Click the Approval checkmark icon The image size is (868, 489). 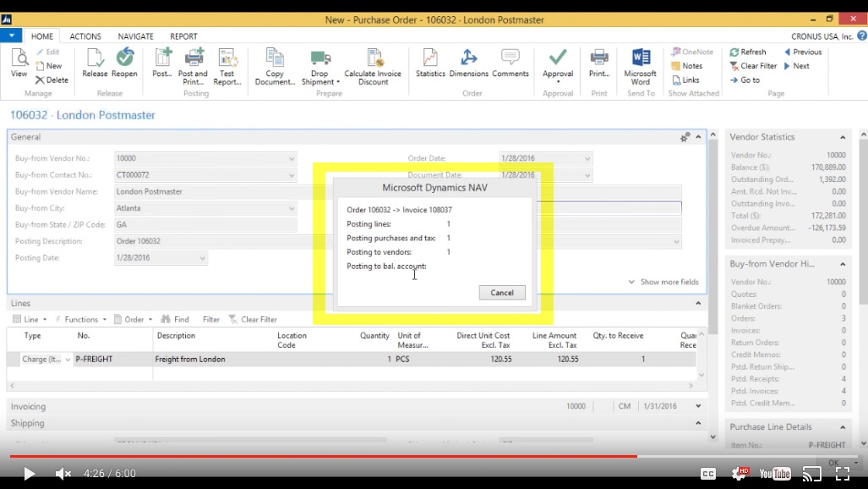tap(558, 58)
